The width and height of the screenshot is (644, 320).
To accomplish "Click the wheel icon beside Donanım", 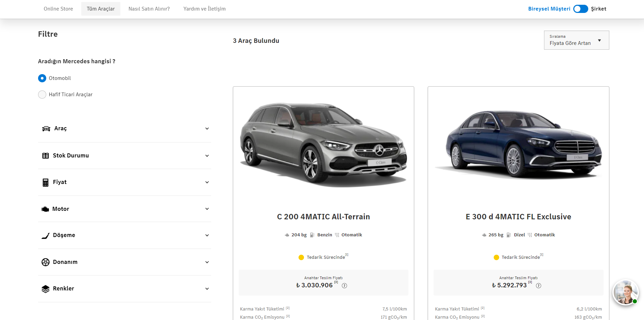I will coord(46,262).
